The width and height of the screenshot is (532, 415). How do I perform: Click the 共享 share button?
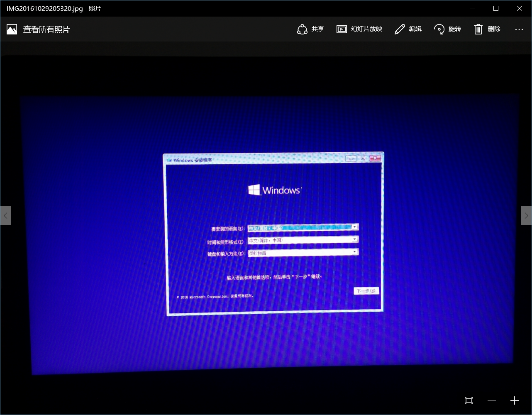coord(310,29)
